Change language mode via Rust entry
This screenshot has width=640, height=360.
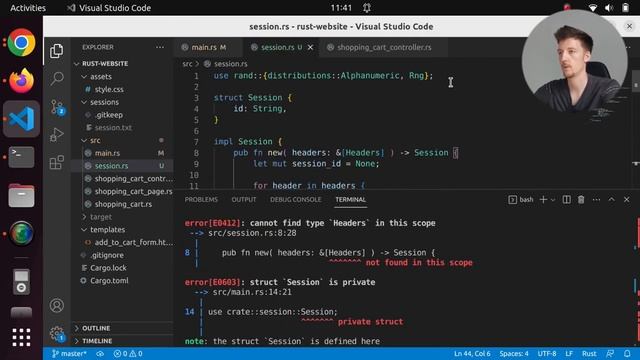[589, 353]
